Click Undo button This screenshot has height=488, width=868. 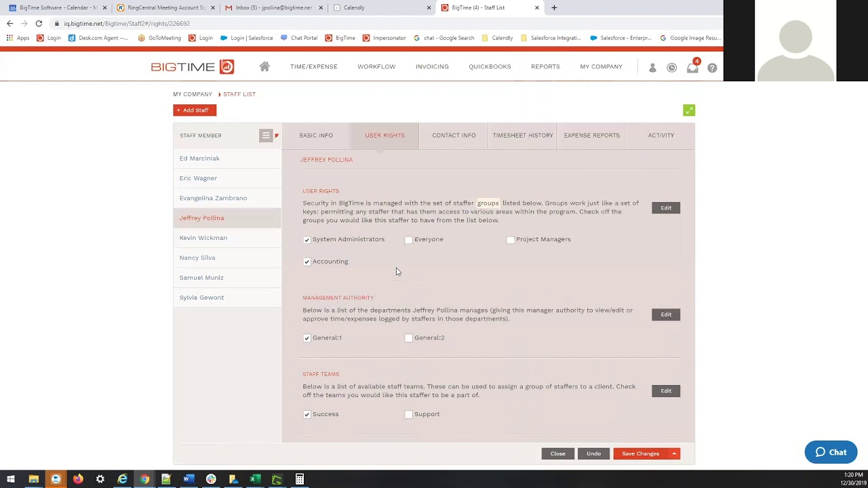pyautogui.click(x=593, y=453)
